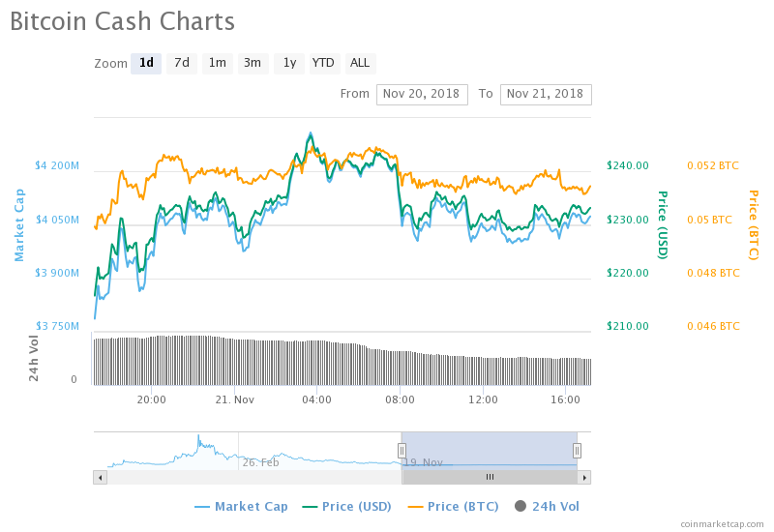The width and height of the screenshot is (774, 532).
Task: Click the 12:00 axis label
Action: coord(483,399)
